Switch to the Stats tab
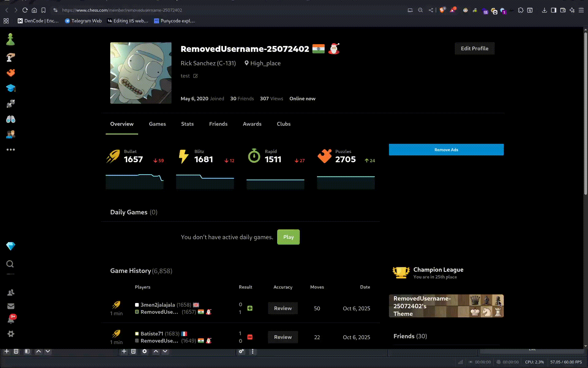588x368 pixels. click(187, 124)
